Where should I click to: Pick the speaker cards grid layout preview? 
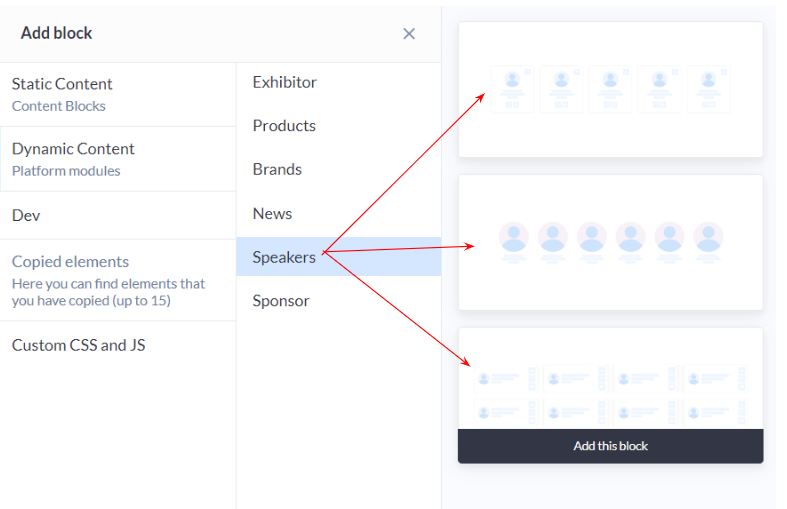[610, 89]
